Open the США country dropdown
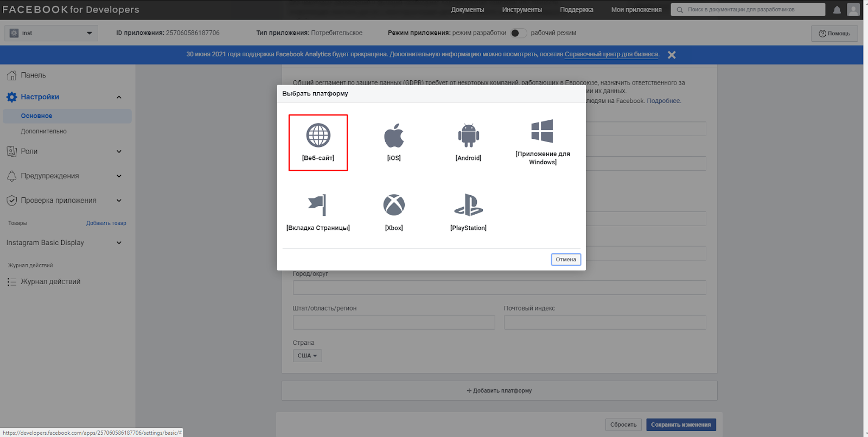The width and height of the screenshot is (868, 437). 307,356
